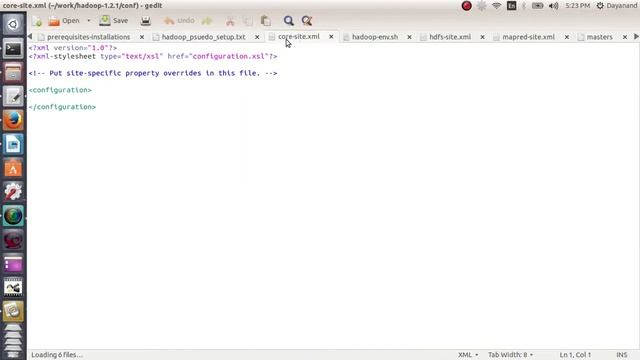Click the xml version="1.0" declaration line
The height and width of the screenshot is (360, 640).
click(73, 48)
